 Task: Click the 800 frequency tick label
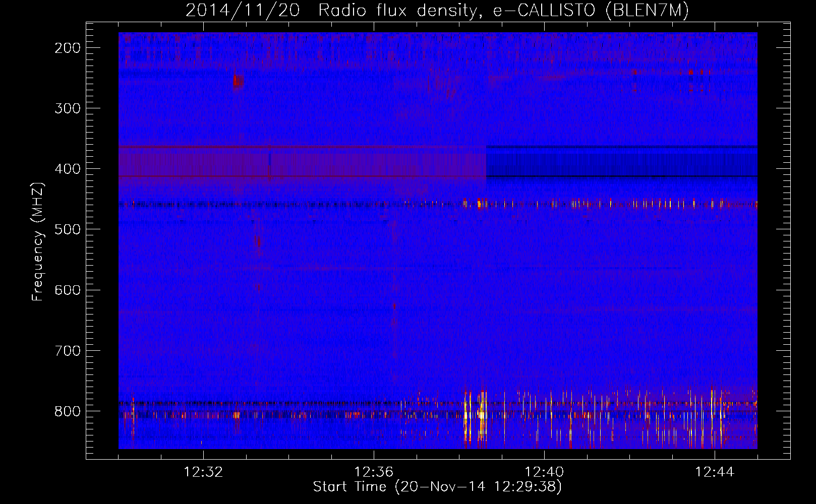point(68,411)
